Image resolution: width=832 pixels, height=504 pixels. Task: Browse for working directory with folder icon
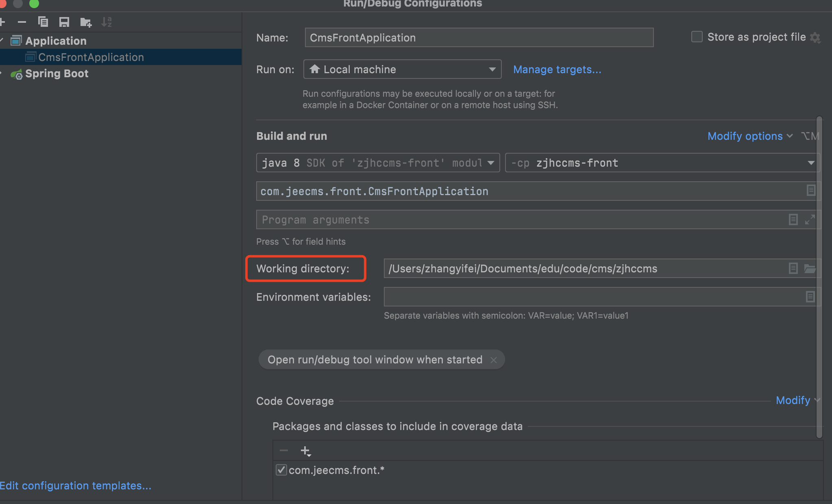point(810,268)
